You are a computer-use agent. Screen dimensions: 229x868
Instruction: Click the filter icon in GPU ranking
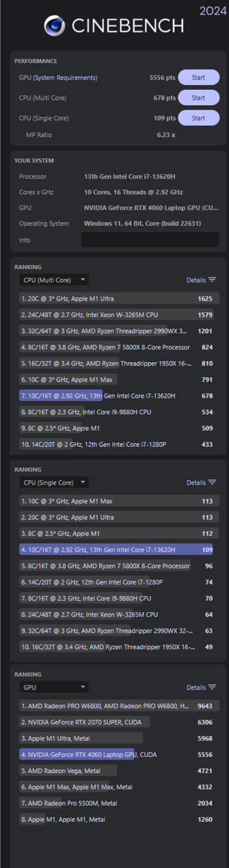pos(212,687)
